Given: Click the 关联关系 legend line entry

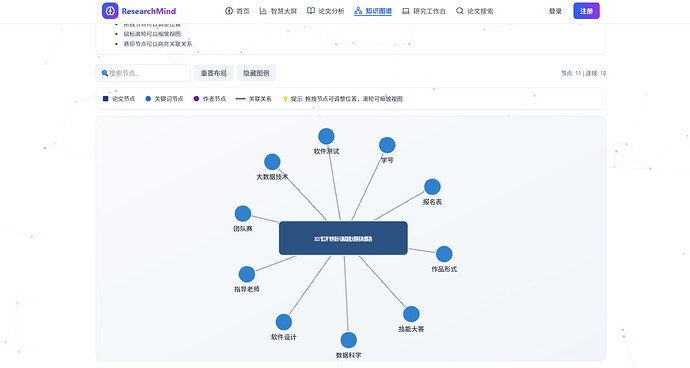Looking at the screenshot, I should pos(254,99).
